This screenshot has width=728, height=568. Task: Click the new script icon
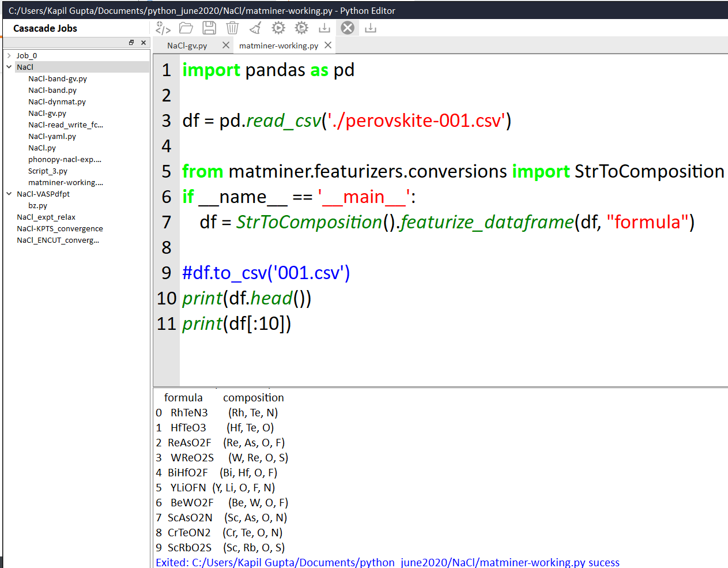[163, 28]
